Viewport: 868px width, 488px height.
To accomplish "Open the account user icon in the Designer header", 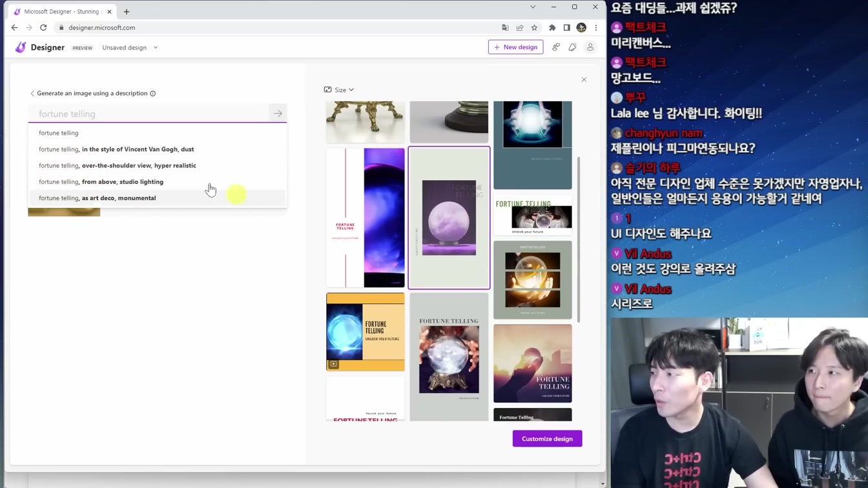I will tap(590, 47).
